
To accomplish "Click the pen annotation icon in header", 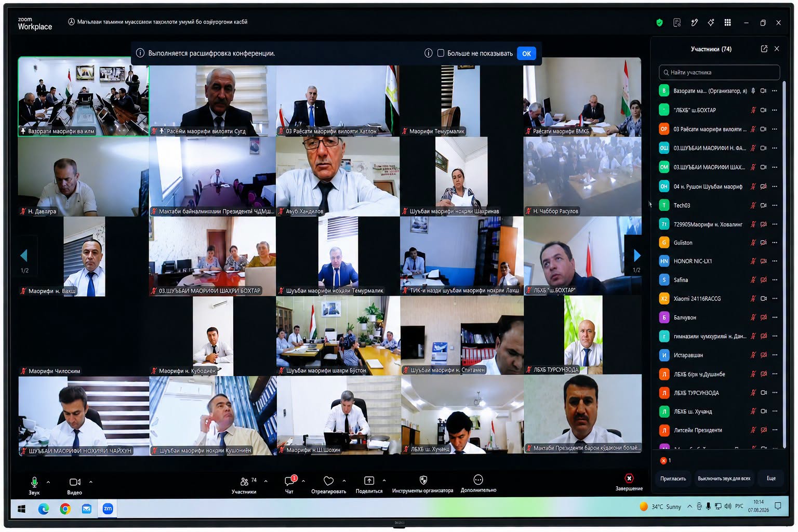I will pos(694,22).
